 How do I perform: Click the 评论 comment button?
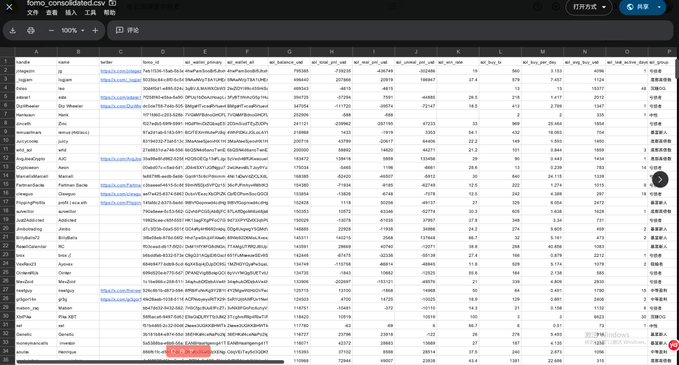[127, 30]
